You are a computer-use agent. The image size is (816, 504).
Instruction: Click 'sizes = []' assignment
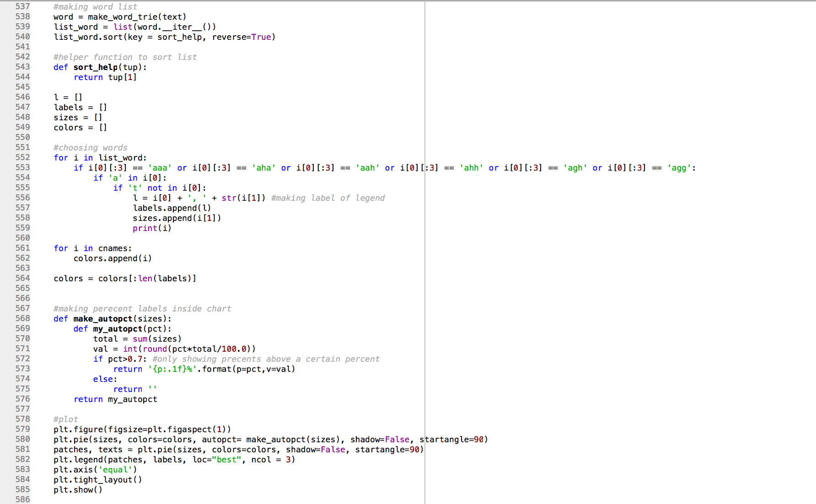pos(78,118)
